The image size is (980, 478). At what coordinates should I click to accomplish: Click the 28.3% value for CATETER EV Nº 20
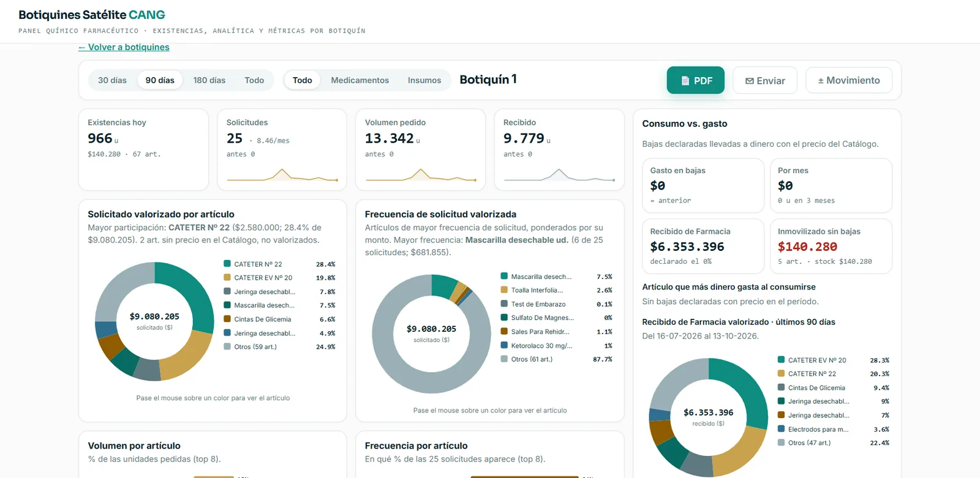tap(880, 360)
